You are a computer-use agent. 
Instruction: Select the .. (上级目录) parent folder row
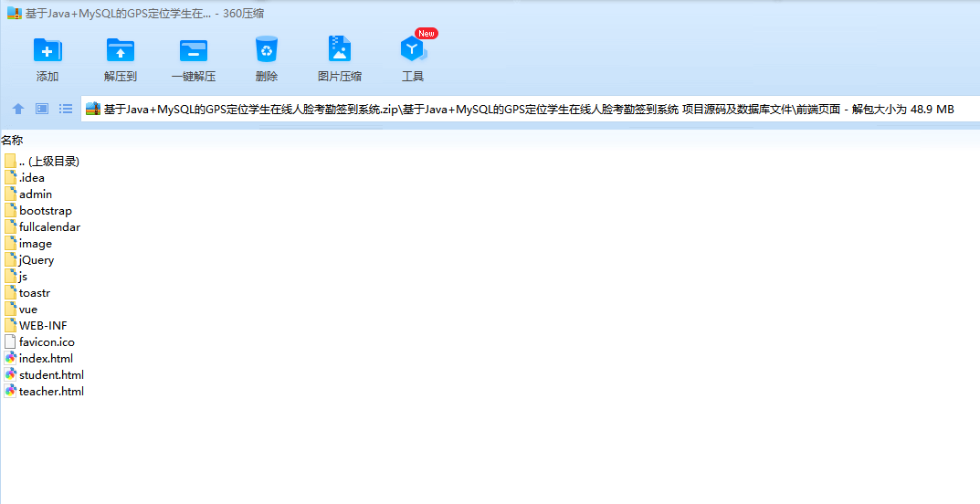pos(42,161)
